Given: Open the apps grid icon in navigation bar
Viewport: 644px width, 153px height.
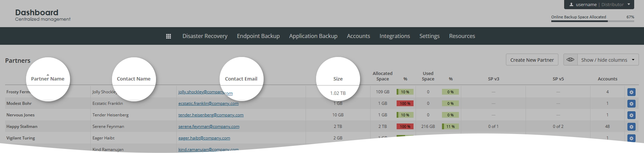Looking at the screenshot, I should [x=169, y=36].
